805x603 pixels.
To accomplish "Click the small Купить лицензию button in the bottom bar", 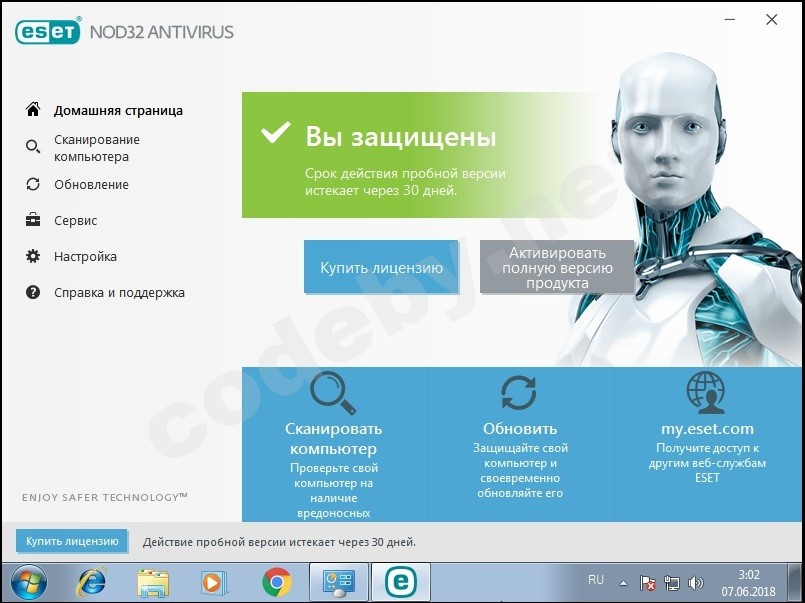I will 72,541.
